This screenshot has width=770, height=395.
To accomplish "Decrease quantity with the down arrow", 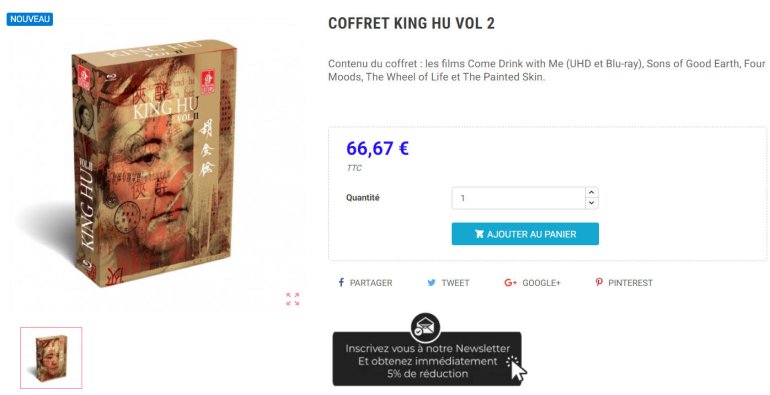I will pos(592,203).
